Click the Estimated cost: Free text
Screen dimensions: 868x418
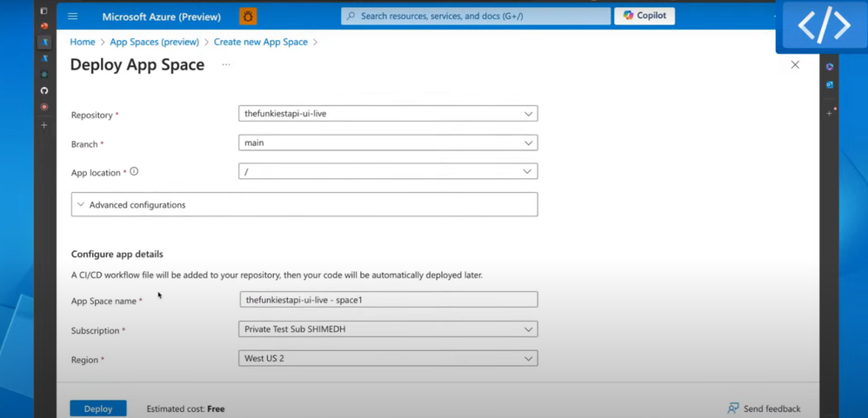[185, 409]
